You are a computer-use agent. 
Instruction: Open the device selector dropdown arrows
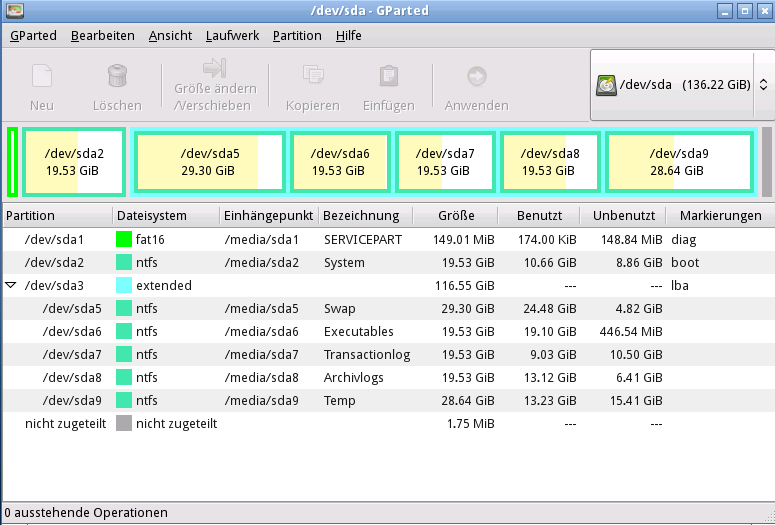point(763,85)
